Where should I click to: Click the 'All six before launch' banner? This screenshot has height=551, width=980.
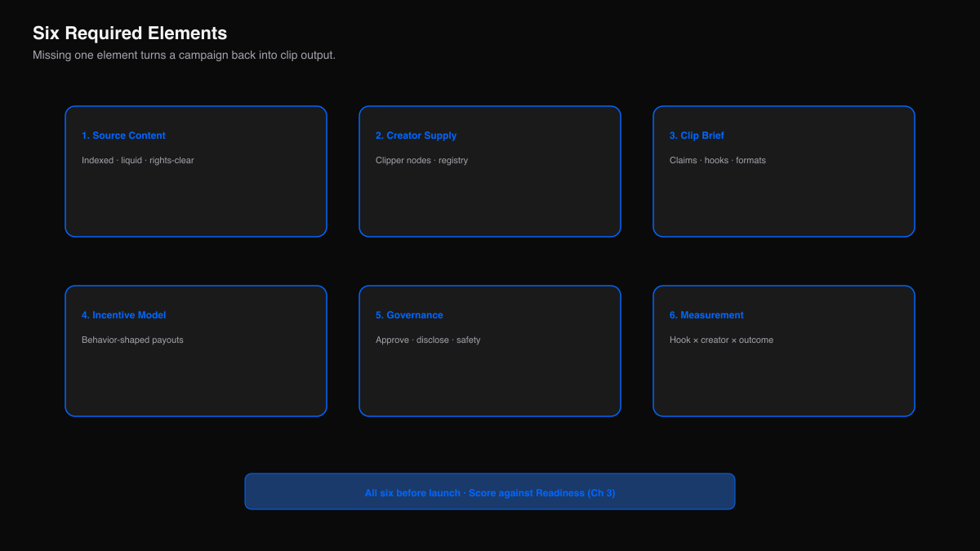pyautogui.click(x=490, y=491)
